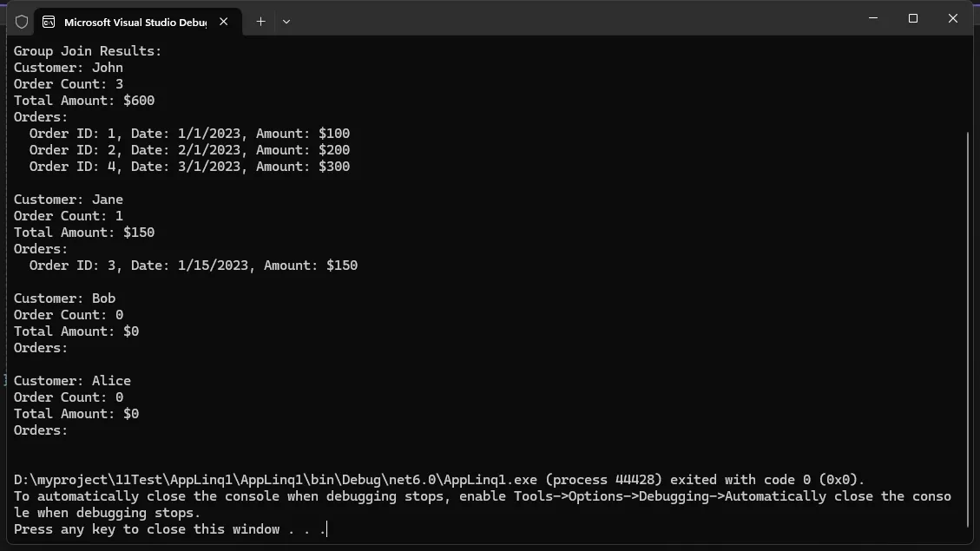Click the 'Total Amount: $600' line
This screenshot has width=980, height=551.
coord(84,101)
